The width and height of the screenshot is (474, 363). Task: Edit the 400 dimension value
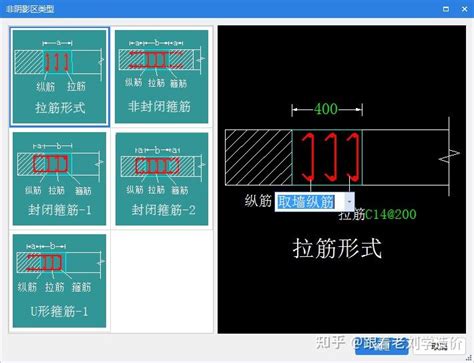[326, 109]
